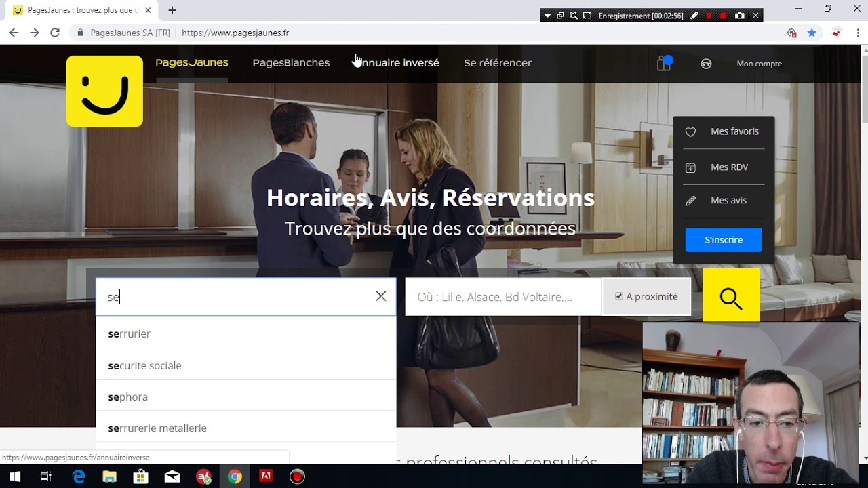Viewport: 868px width, 488px height.
Task: Click the address bar URL
Action: [x=235, y=33]
